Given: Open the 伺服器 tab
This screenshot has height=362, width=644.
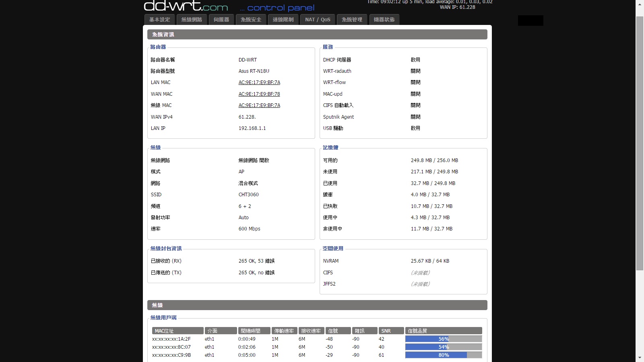Looking at the screenshot, I should [x=221, y=20].
